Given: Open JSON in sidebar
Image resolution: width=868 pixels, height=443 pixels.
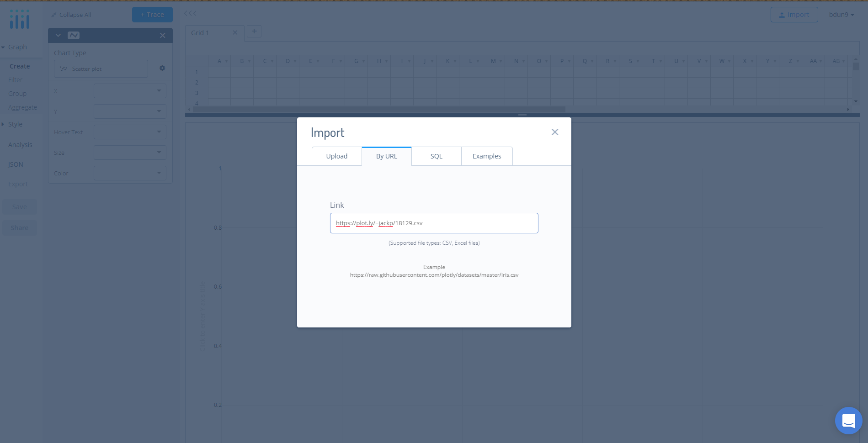Looking at the screenshot, I should [x=16, y=164].
